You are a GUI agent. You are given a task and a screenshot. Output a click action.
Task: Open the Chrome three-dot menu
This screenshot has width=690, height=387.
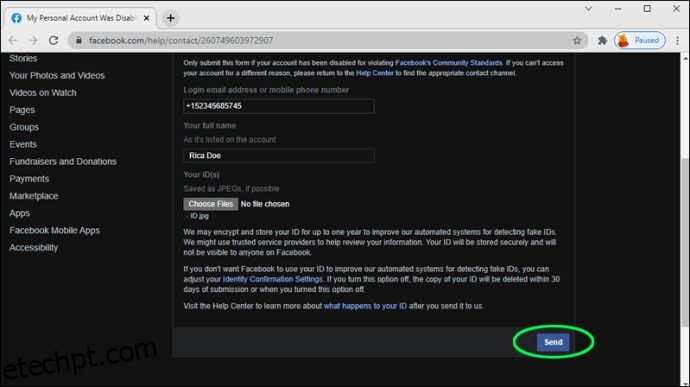[677, 41]
